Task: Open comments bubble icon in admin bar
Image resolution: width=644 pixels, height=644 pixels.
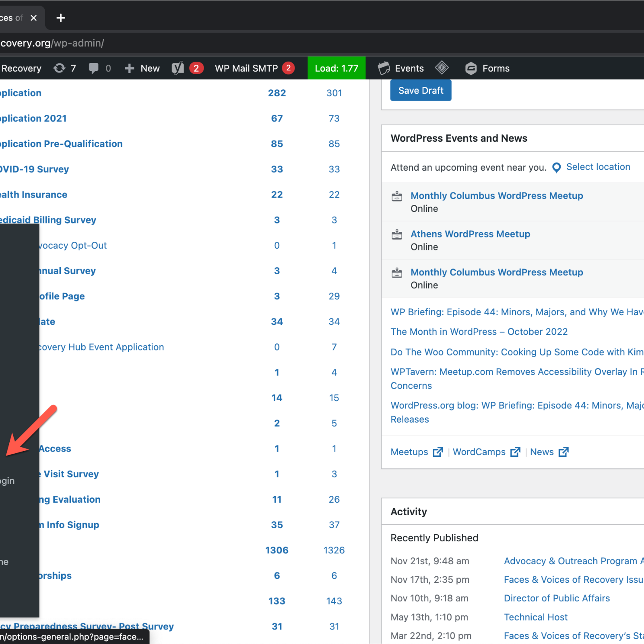Action: [x=93, y=68]
